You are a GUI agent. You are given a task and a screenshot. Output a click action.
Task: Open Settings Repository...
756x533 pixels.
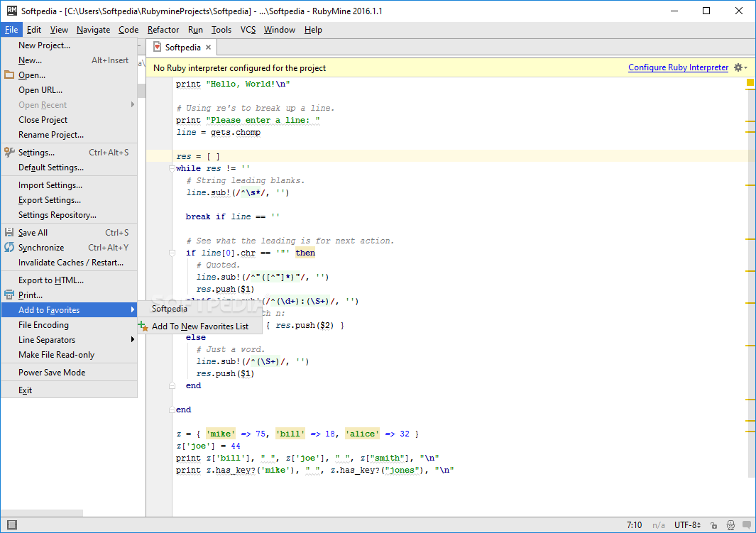pos(69,216)
